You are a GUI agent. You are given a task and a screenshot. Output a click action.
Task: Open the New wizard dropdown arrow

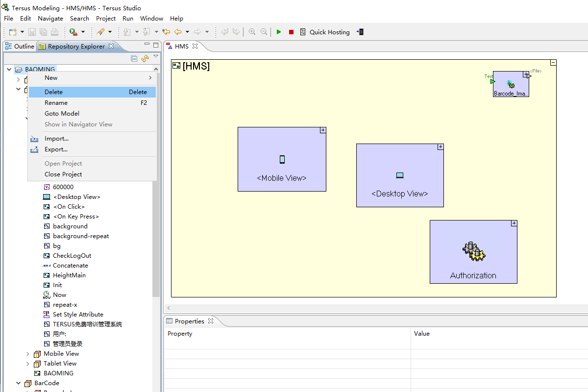point(22,32)
